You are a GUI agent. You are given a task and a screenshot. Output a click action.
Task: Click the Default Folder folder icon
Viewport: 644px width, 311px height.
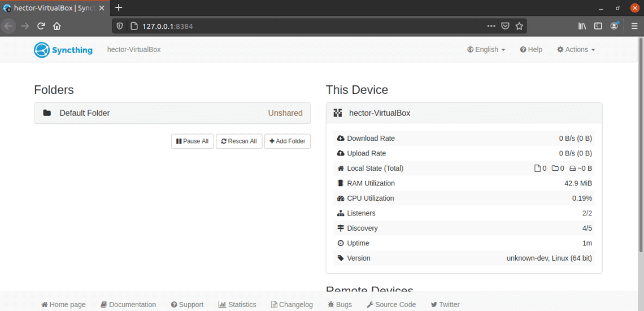pos(47,113)
